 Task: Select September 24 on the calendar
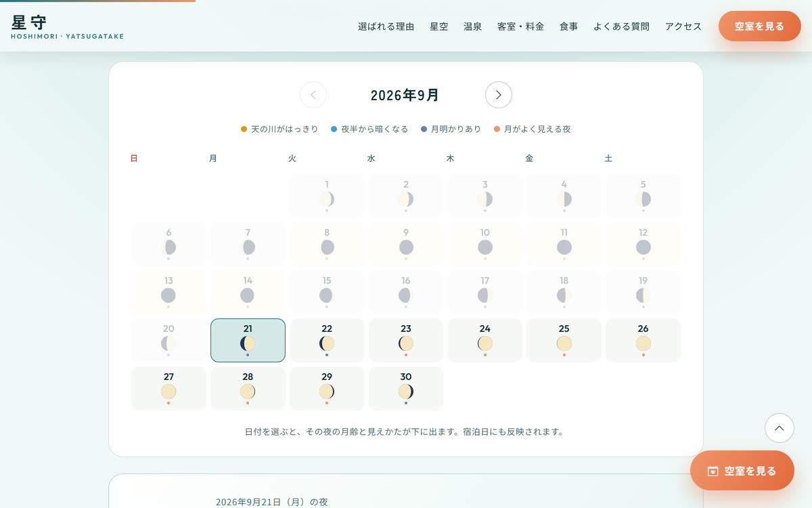485,340
